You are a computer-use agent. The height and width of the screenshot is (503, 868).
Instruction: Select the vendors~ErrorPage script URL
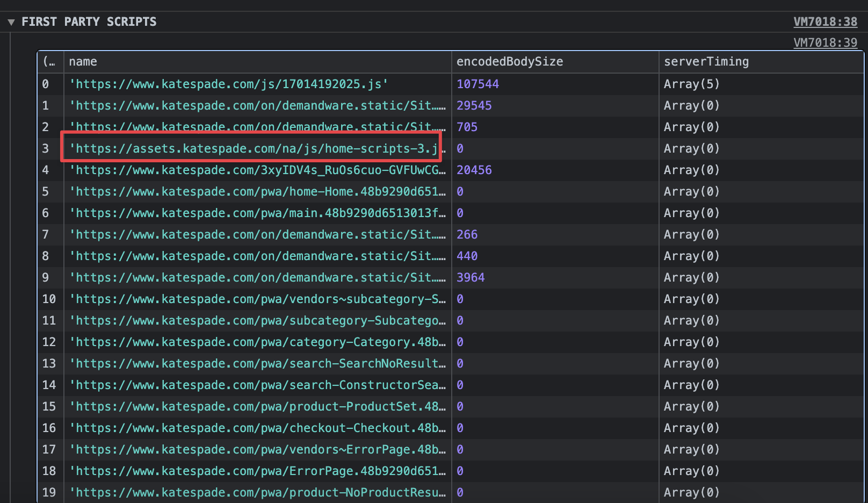coord(257,449)
